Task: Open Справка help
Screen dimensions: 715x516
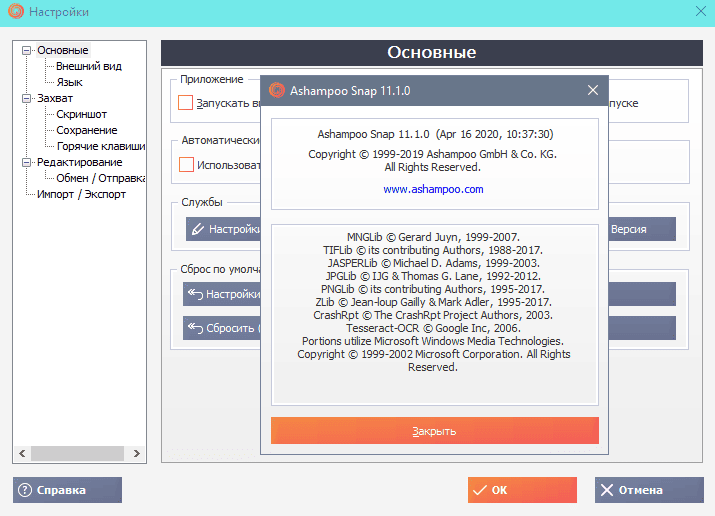Action: click(67, 490)
